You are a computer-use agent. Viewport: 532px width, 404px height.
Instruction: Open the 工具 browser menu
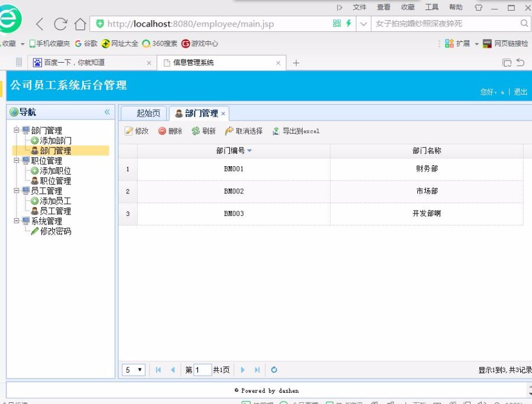432,7
